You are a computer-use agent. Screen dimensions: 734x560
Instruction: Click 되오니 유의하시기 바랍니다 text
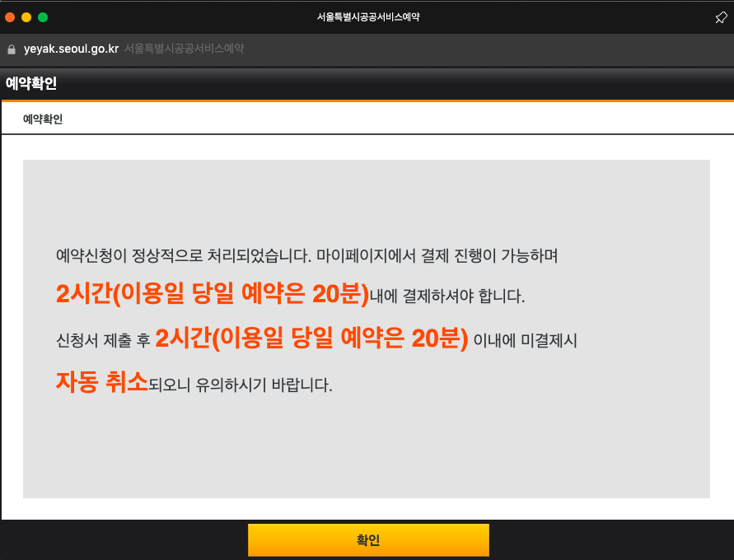click(241, 385)
